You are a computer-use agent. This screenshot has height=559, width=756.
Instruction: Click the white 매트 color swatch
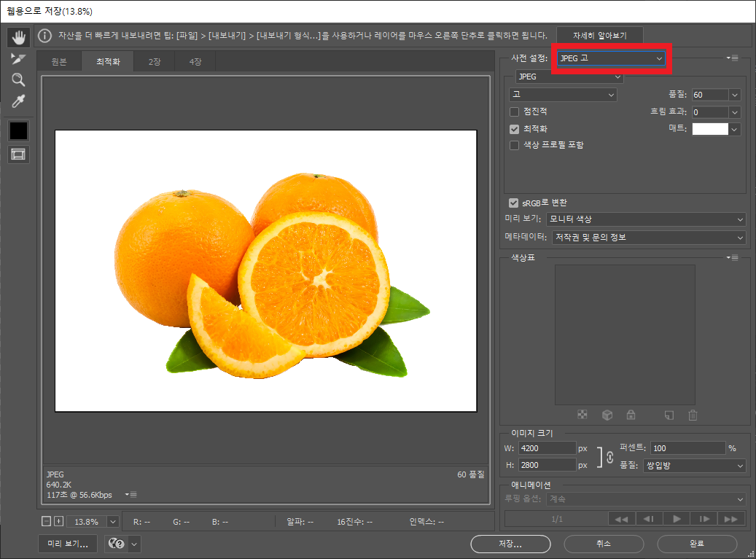pyautogui.click(x=709, y=129)
